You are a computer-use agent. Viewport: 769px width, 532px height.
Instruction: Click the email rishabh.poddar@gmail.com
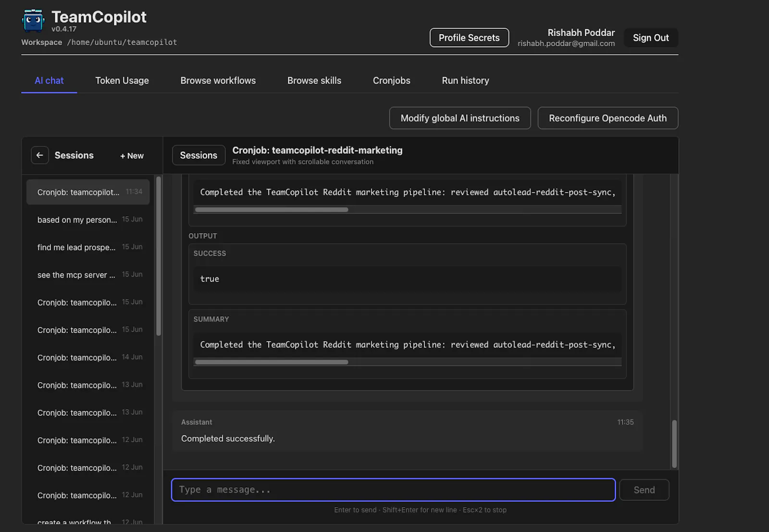pyautogui.click(x=566, y=43)
